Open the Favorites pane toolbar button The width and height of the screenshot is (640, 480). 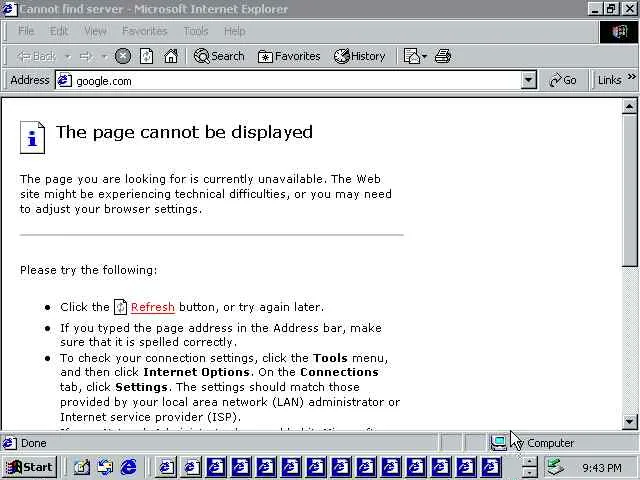click(289, 56)
